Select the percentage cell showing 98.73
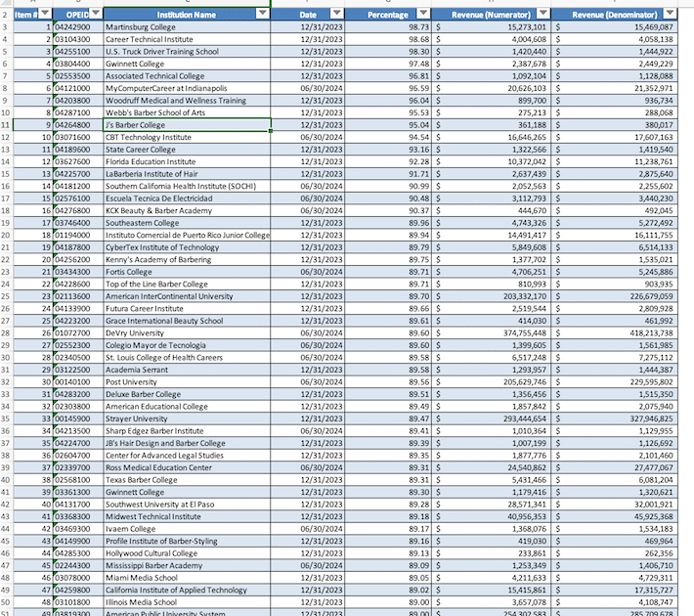 [x=391, y=27]
